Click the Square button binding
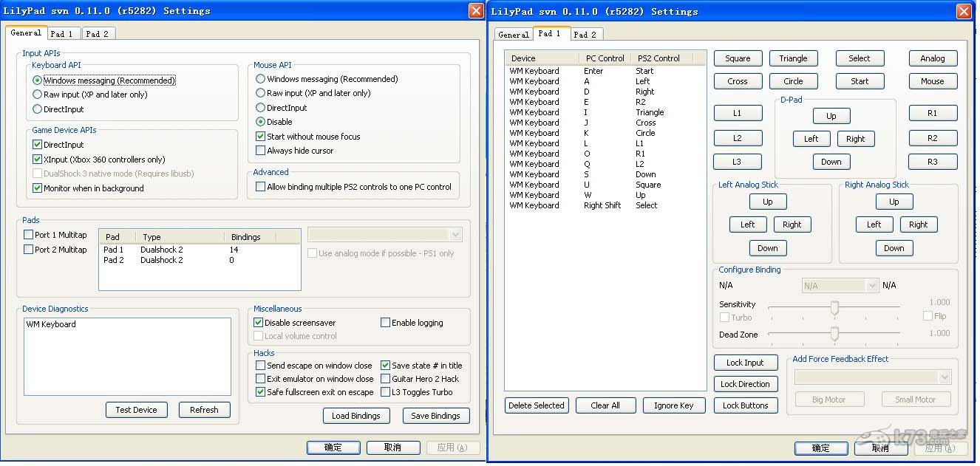The image size is (980, 466). click(737, 58)
